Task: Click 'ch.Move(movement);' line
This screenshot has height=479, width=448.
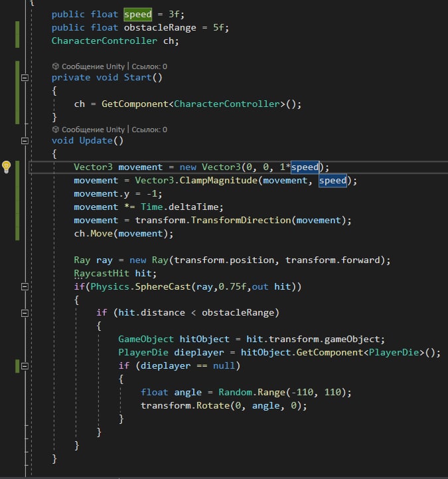Action: click(x=123, y=233)
